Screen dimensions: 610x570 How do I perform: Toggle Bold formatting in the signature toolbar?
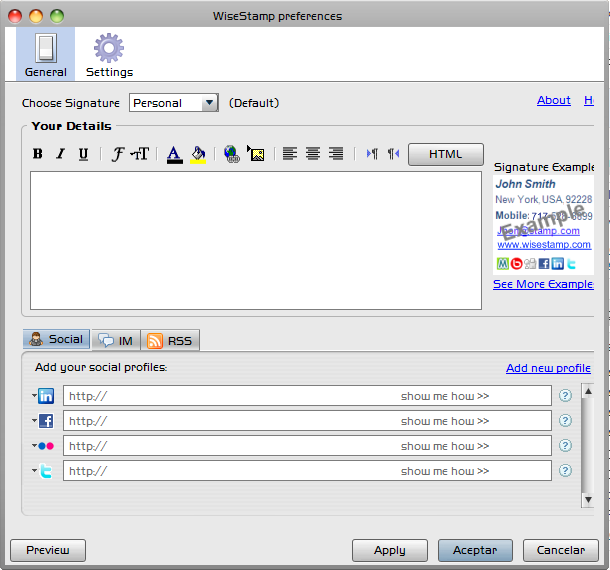(38, 154)
